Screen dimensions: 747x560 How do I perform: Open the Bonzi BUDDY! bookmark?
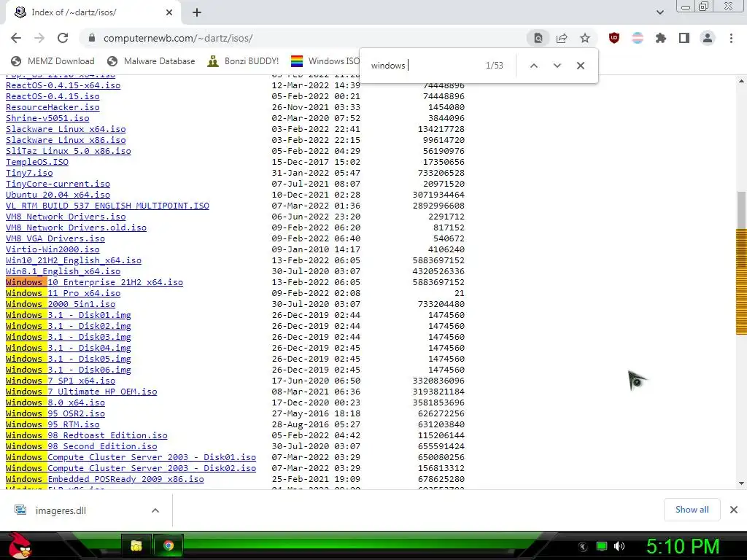[243, 61]
